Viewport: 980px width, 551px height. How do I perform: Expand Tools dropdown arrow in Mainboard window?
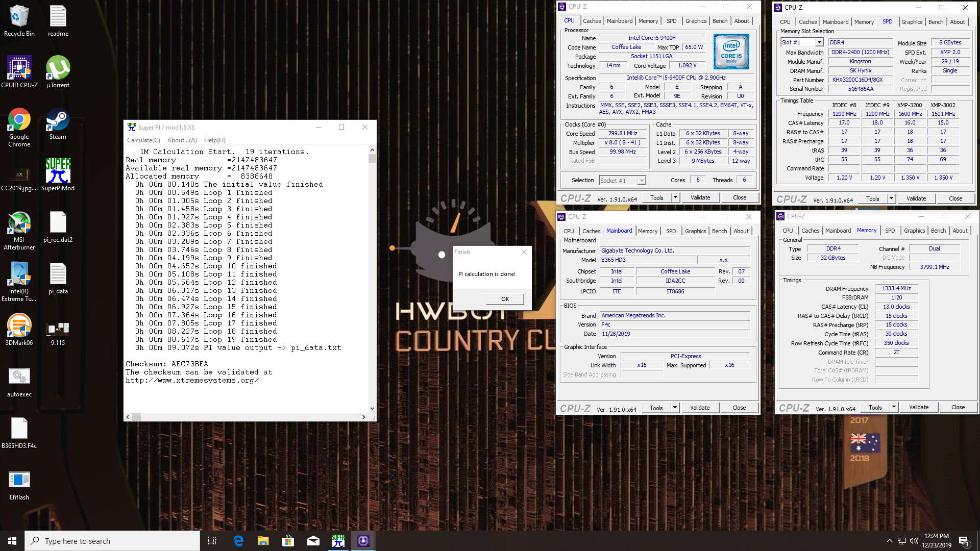[675, 408]
